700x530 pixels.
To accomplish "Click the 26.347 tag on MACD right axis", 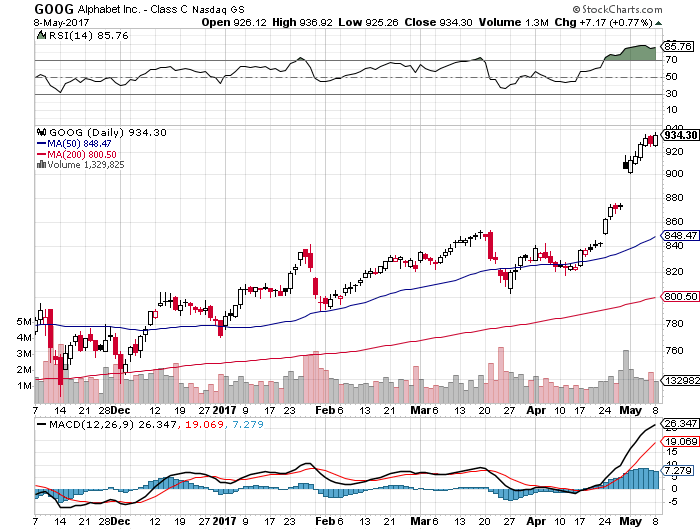I will (x=680, y=423).
